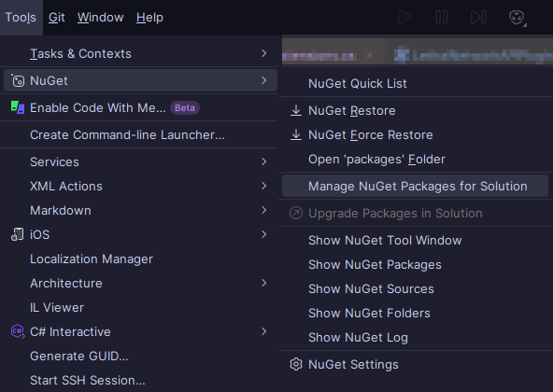Expand Services submenu chevron
The height and width of the screenshot is (392, 553).
coord(263,161)
